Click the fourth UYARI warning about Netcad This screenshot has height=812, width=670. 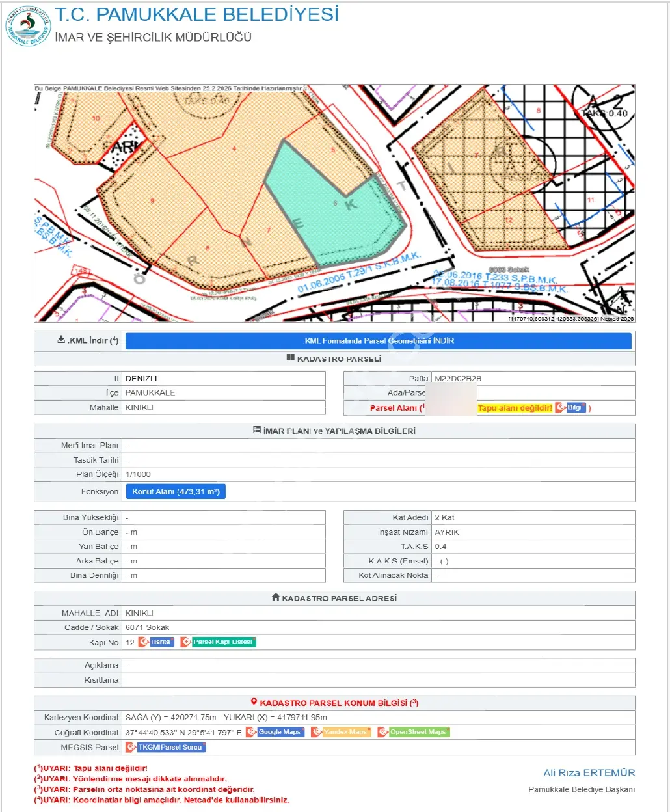[161, 800]
